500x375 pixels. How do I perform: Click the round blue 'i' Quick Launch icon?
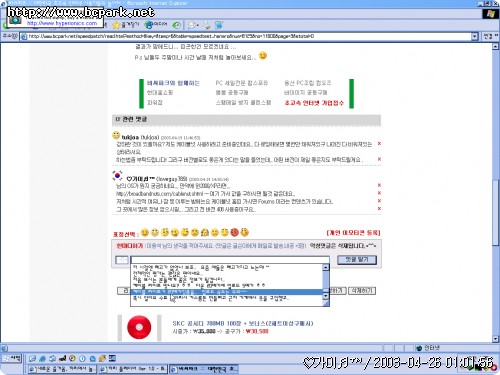point(82,359)
